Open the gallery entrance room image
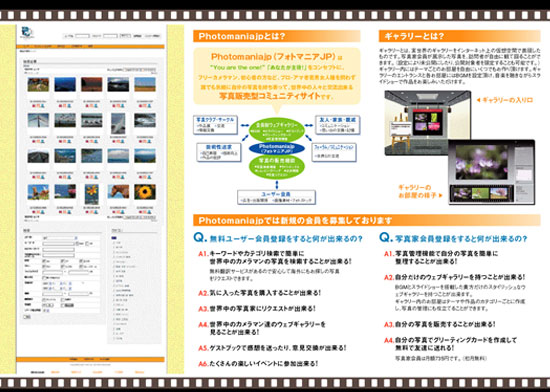The height and width of the screenshot is (392, 550). [x=428, y=122]
